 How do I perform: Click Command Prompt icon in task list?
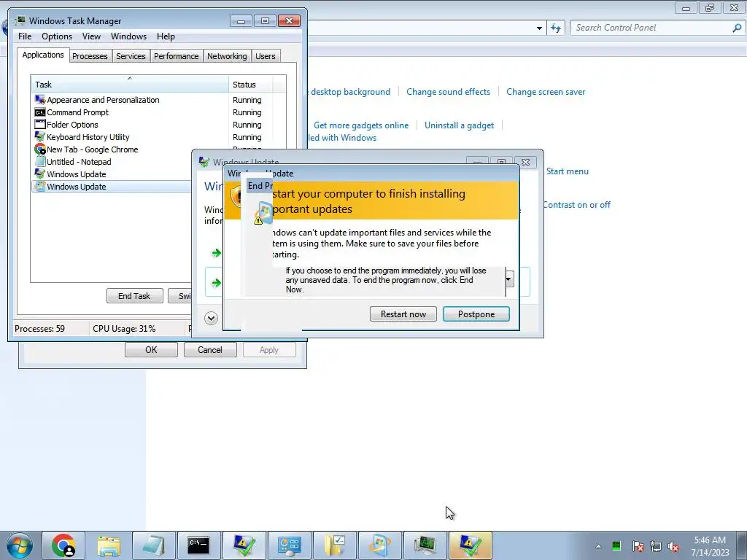pyautogui.click(x=40, y=112)
